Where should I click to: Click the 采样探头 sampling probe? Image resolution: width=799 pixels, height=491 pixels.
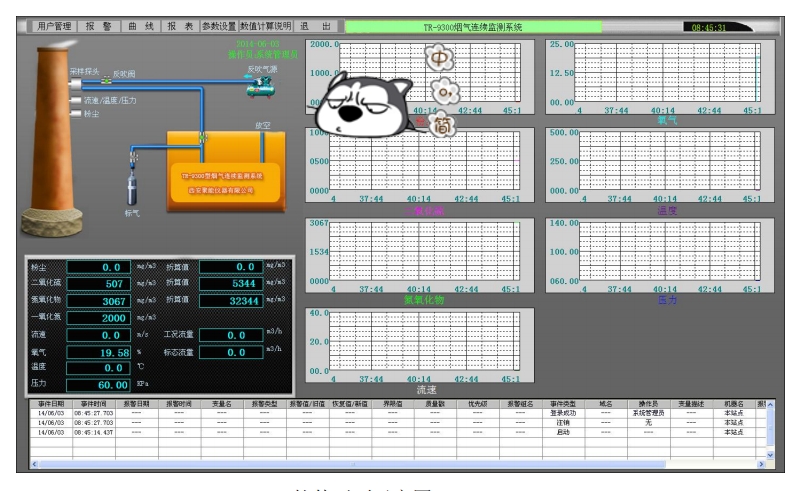click(x=75, y=81)
